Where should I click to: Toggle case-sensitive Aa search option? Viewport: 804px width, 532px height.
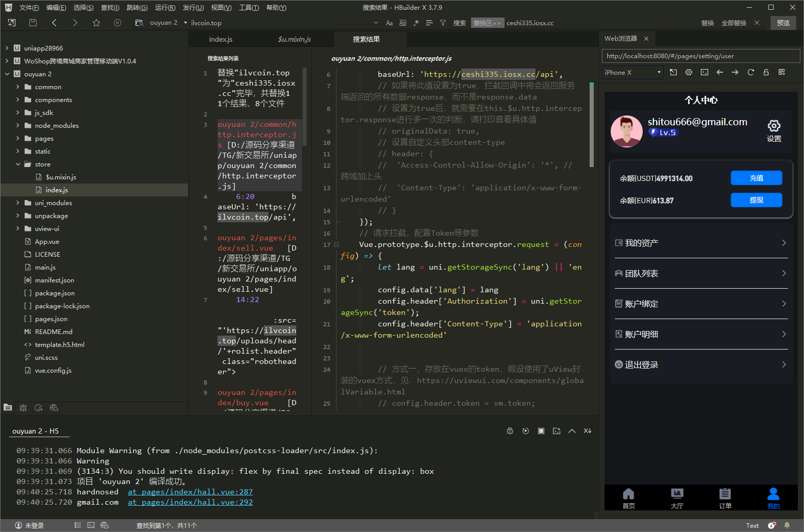pyautogui.click(x=389, y=23)
